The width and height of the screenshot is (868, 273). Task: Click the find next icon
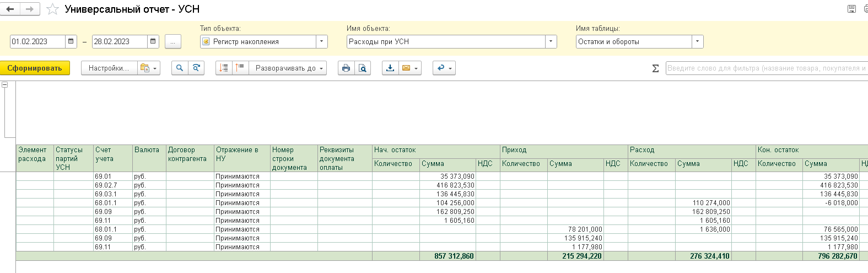[196, 68]
